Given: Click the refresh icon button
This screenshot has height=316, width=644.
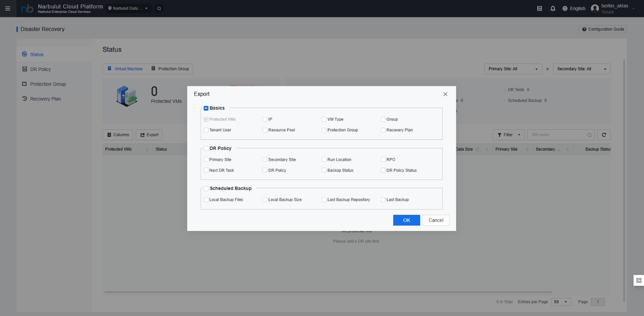Looking at the screenshot, I should 604,135.
